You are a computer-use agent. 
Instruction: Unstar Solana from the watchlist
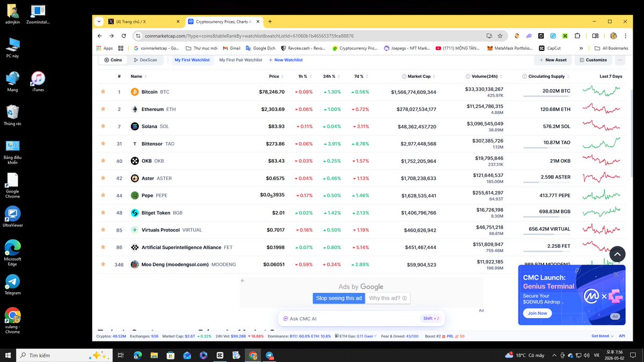pyautogui.click(x=103, y=127)
